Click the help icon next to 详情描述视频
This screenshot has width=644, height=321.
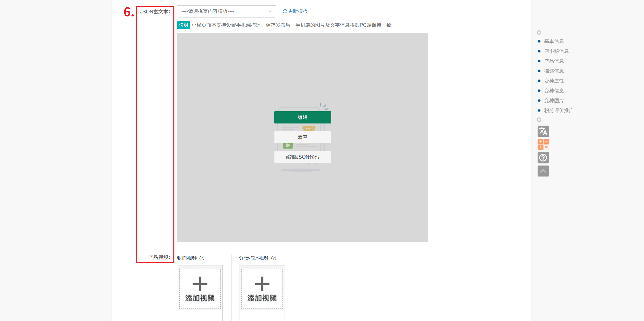274,258
